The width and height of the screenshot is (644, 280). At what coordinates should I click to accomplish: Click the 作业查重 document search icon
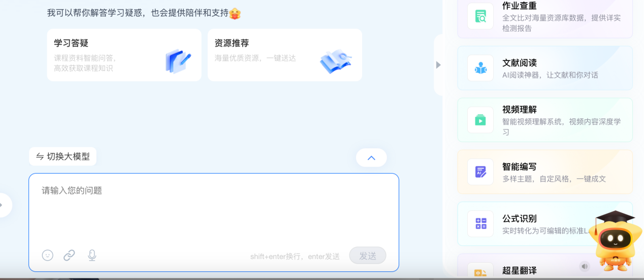(x=480, y=16)
